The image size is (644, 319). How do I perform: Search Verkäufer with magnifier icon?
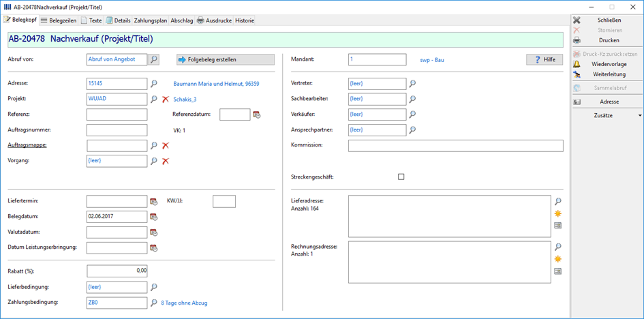point(412,114)
